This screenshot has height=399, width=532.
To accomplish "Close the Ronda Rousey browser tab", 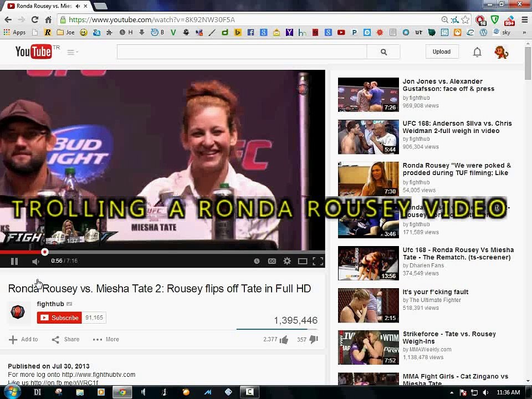I will (85, 6).
